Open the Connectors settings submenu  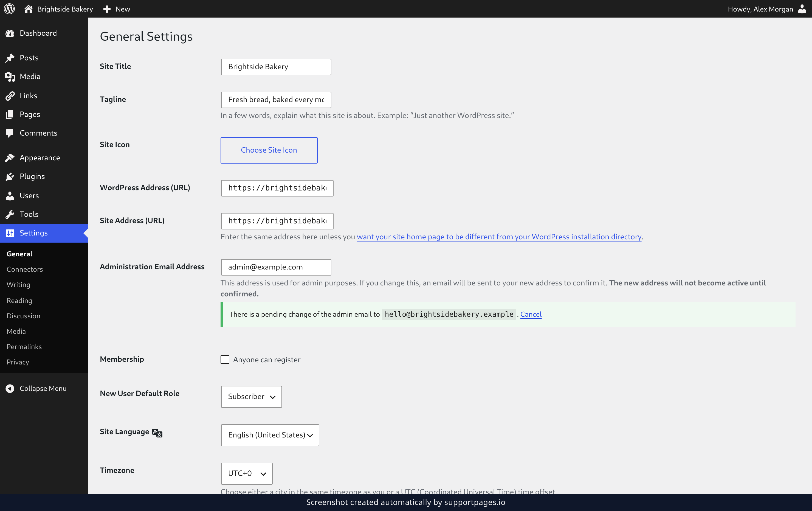(x=25, y=269)
